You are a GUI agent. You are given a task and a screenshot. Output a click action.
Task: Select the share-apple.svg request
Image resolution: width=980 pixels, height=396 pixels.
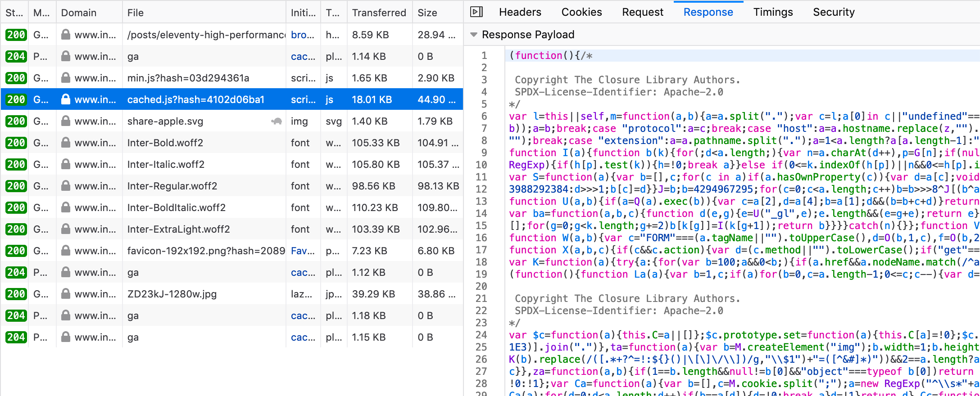point(232,121)
